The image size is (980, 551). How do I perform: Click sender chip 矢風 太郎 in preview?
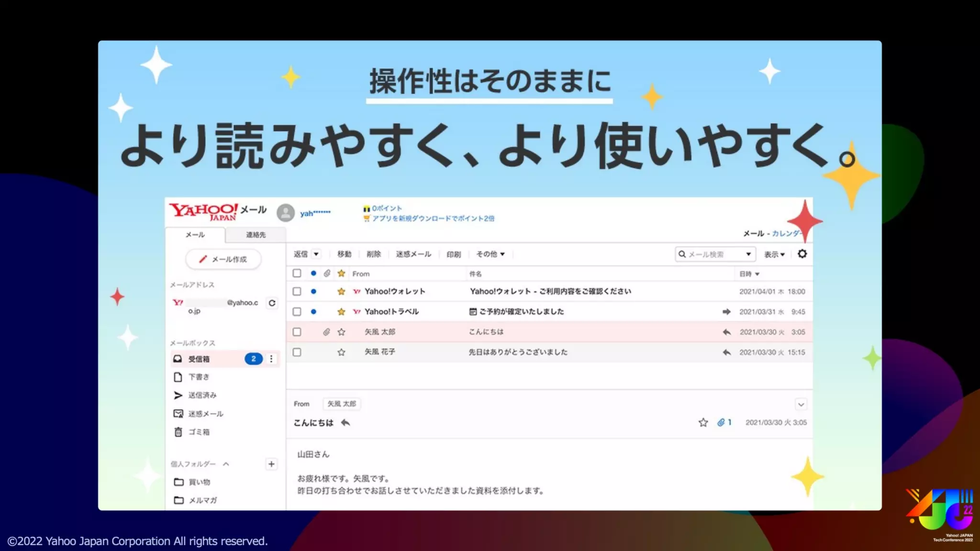tap(342, 404)
